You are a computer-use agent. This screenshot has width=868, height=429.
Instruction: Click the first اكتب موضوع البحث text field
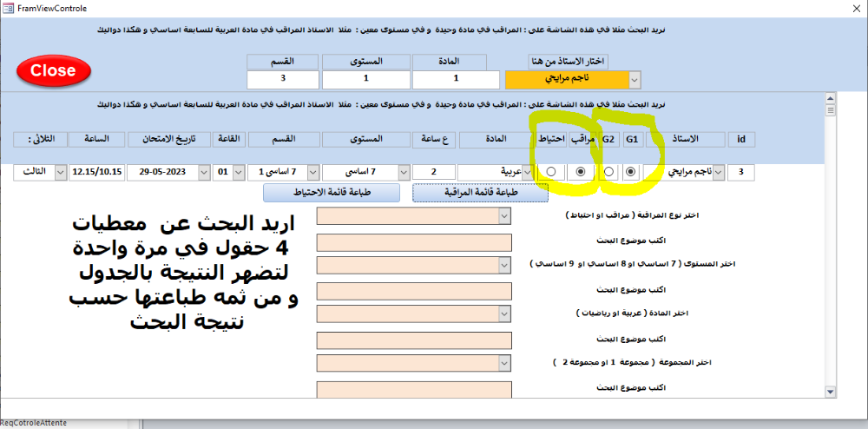(415, 241)
